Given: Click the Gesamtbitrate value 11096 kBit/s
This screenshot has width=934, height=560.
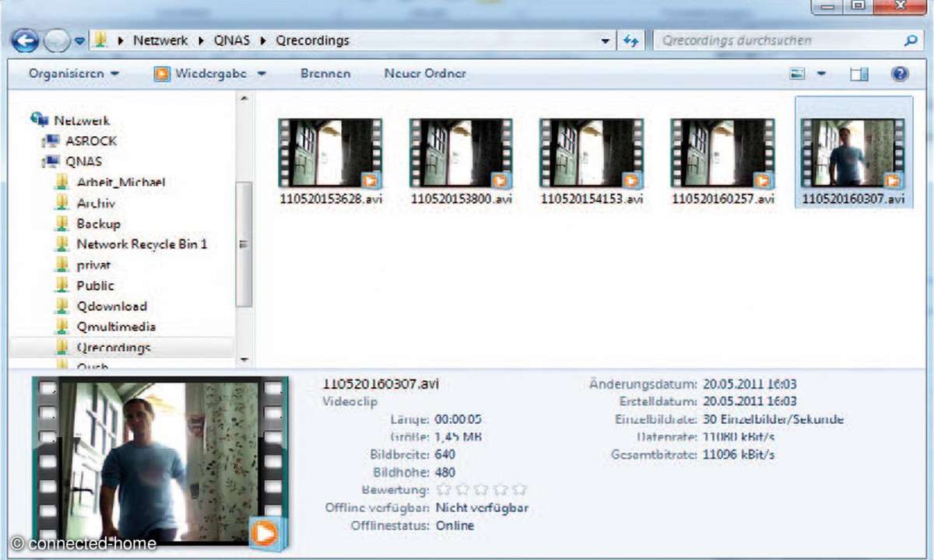Looking at the screenshot, I should 739,455.
